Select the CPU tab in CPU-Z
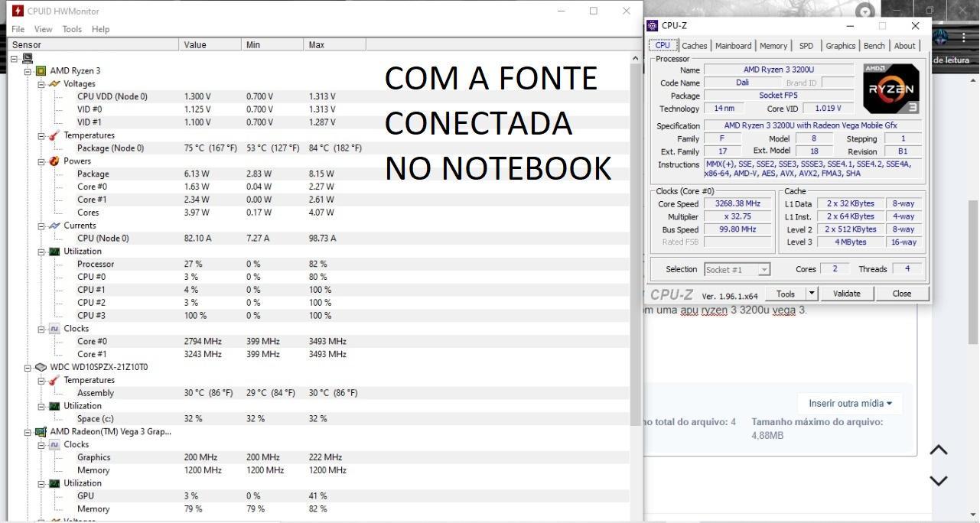 point(663,45)
